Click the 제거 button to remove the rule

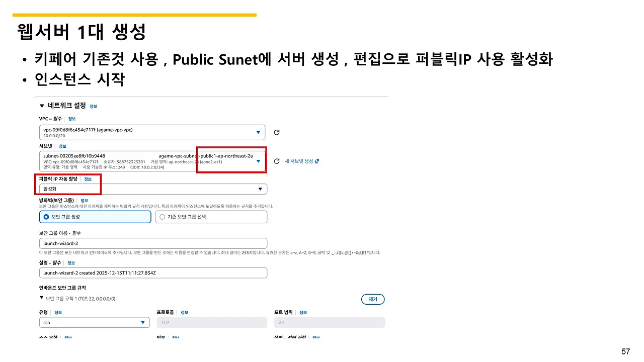(x=373, y=299)
